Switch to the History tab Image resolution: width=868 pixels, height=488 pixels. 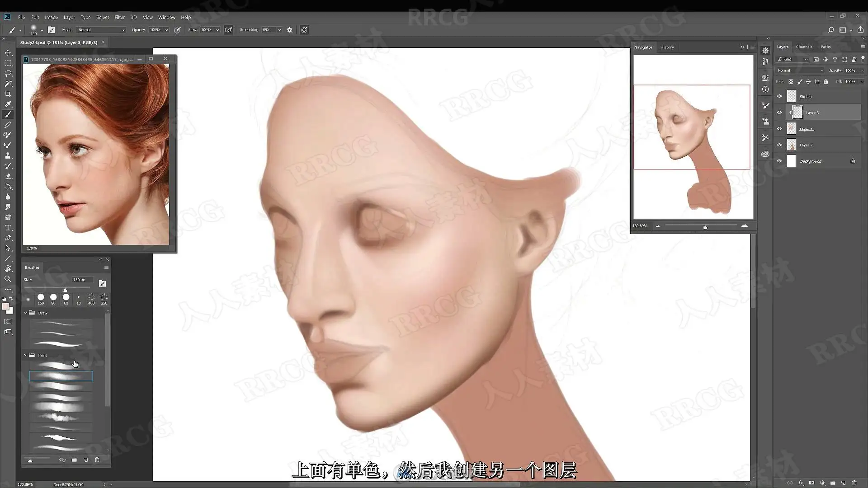pos(667,47)
